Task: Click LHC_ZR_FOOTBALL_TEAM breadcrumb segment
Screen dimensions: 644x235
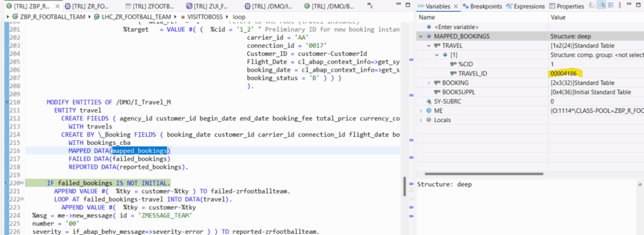Action: tap(131, 17)
